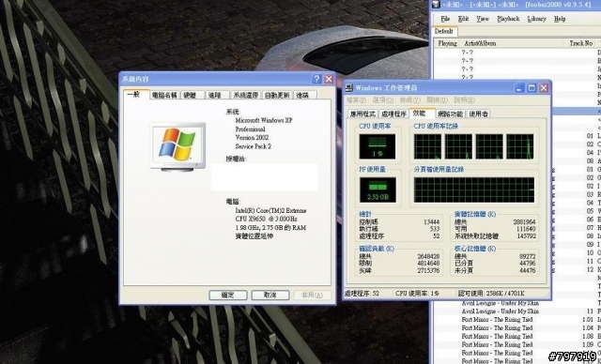Open the 使用者 tab in Task Manager

[x=478, y=114]
